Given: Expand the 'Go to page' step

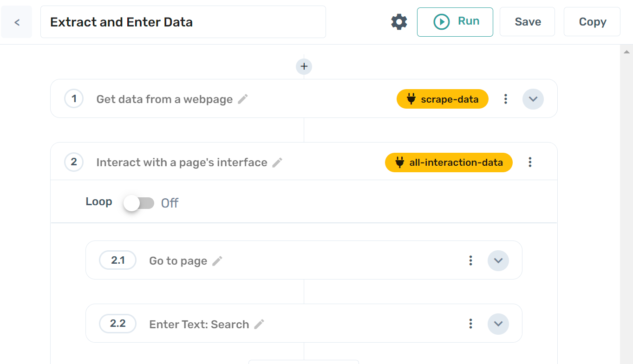Looking at the screenshot, I should pos(498,260).
